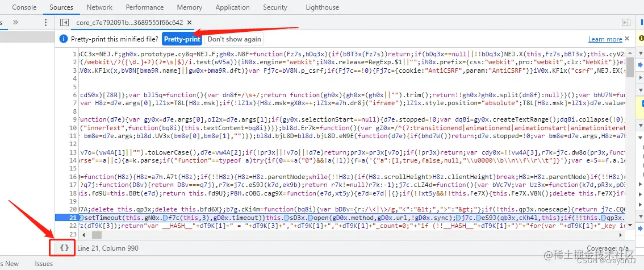Switch to the Security tab
The height and width of the screenshot is (270, 644).
click(x=275, y=7)
